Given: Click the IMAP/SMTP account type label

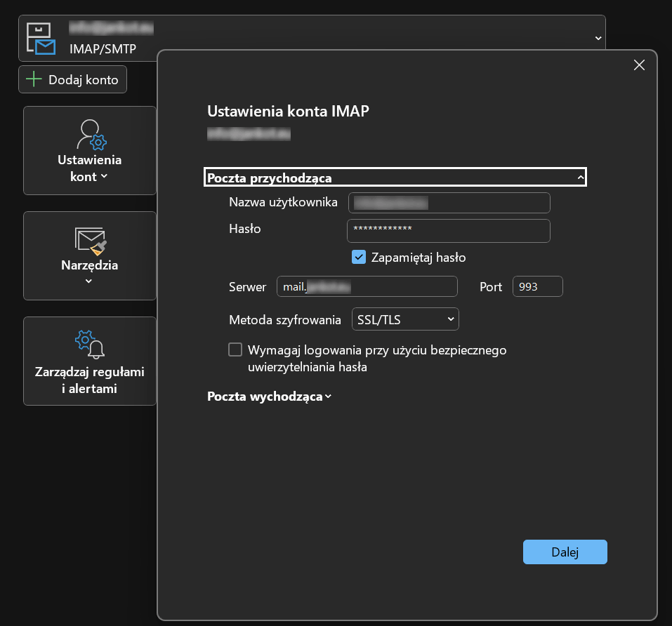Looking at the screenshot, I should coord(103,49).
